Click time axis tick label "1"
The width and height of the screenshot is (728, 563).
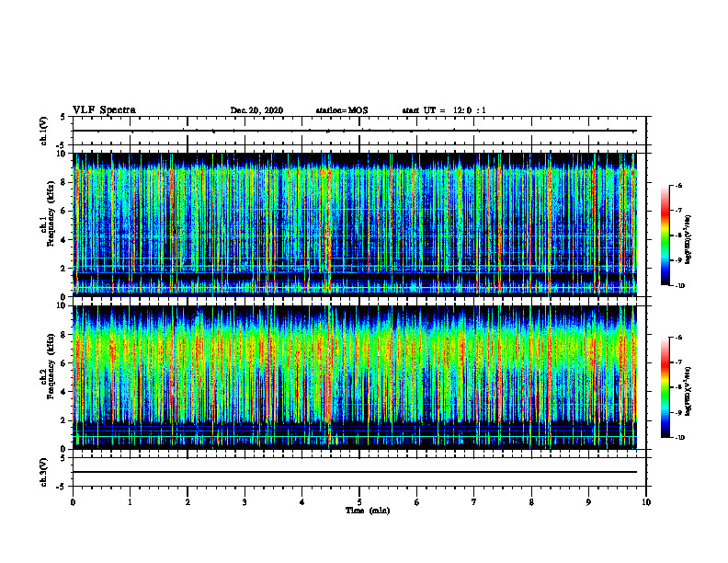pos(130,502)
